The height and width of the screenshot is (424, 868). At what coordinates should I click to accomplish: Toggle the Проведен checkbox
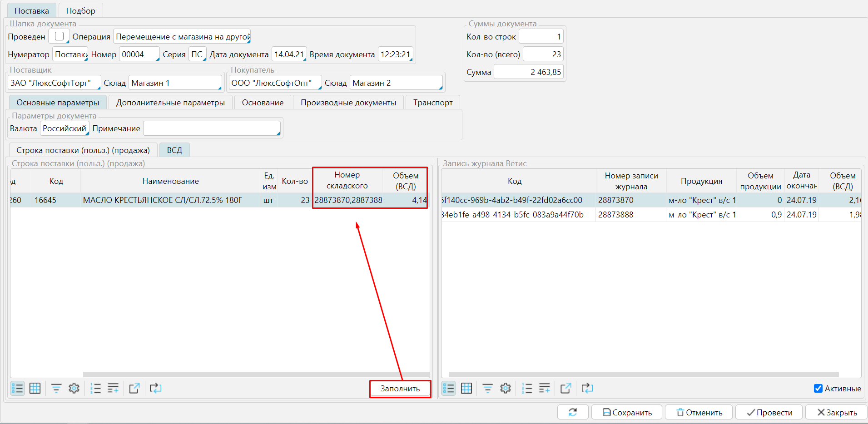pos(59,36)
